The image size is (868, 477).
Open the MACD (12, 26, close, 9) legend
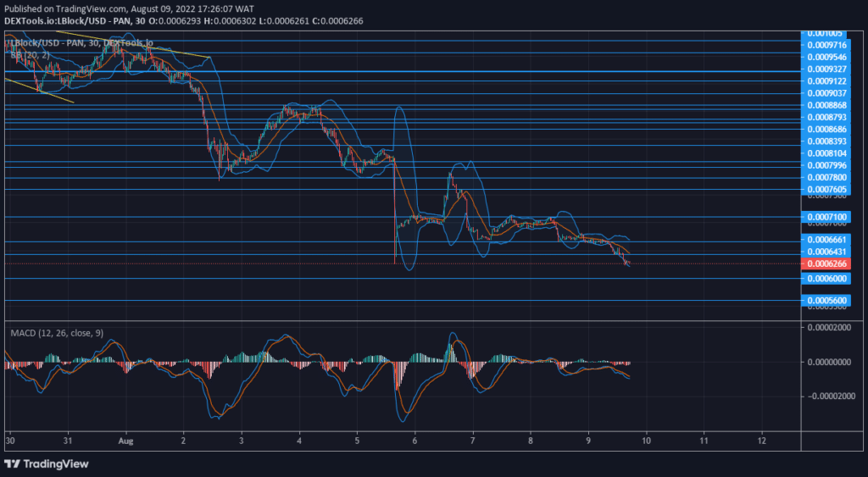[57, 333]
